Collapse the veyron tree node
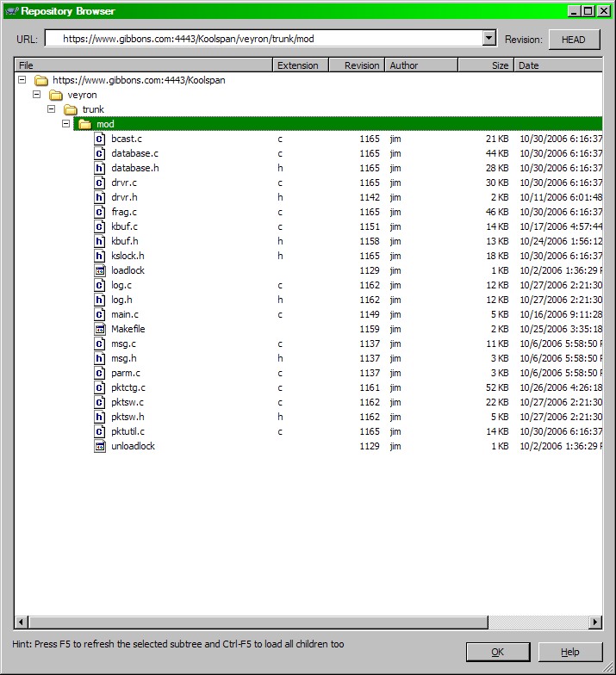This screenshot has width=616, height=675. (36, 95)
